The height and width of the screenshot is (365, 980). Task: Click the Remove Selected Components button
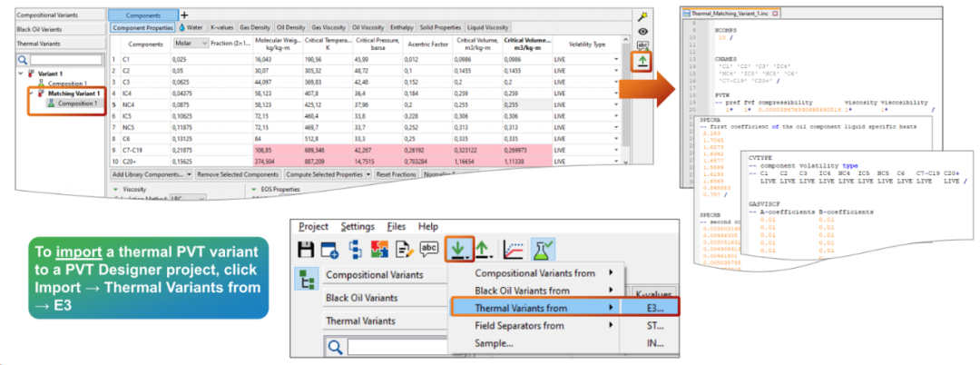click(x=235, y=173)
